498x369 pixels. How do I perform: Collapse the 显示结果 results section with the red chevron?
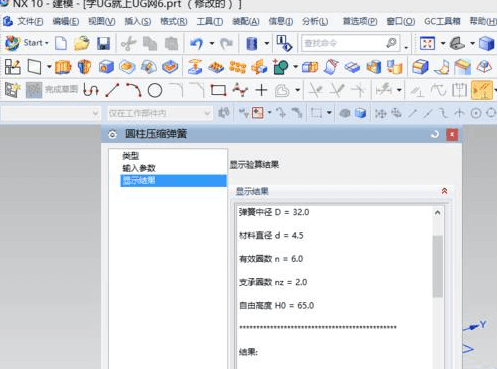(444, 191)
